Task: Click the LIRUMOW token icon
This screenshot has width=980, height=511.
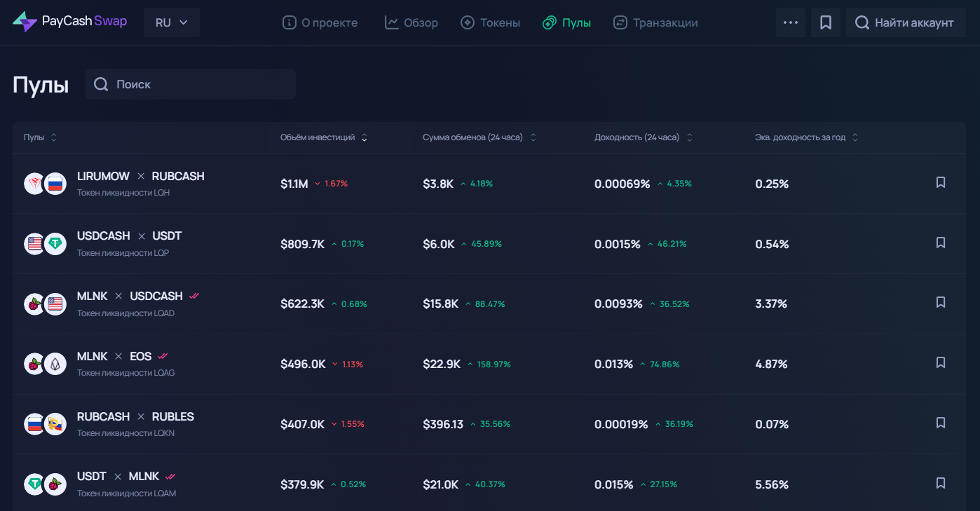Action: pos(34,184)
